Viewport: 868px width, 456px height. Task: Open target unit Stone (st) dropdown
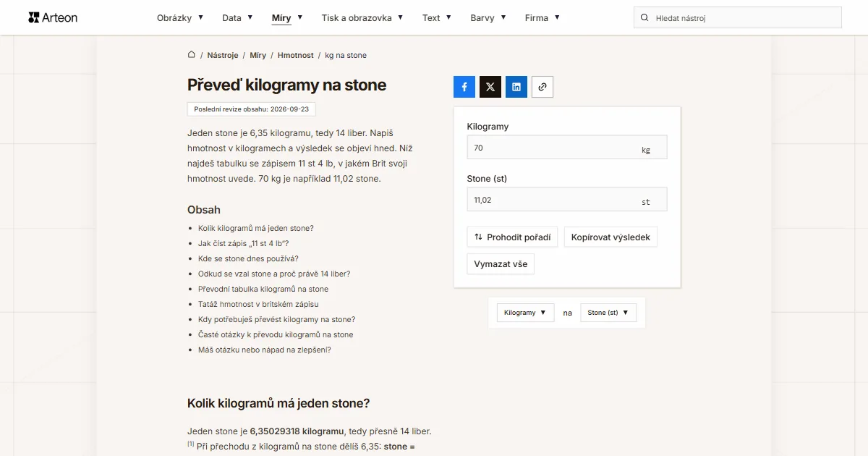(x=608, y=313)
